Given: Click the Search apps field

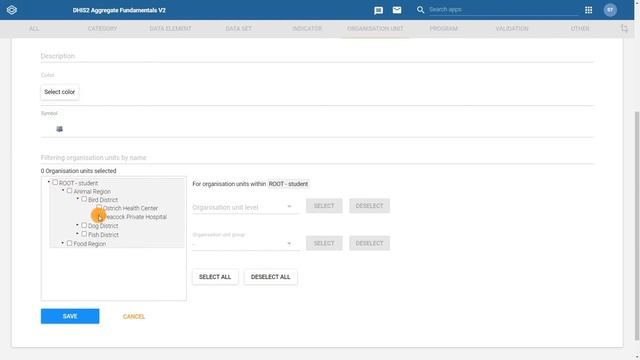Looking at the screenshot, I should click(503, 9).
